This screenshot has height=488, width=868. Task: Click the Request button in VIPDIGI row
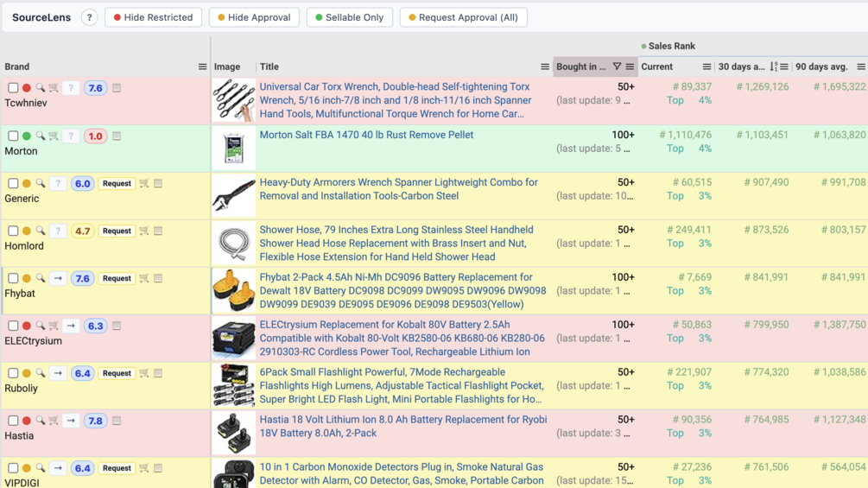tap(117, 468)
